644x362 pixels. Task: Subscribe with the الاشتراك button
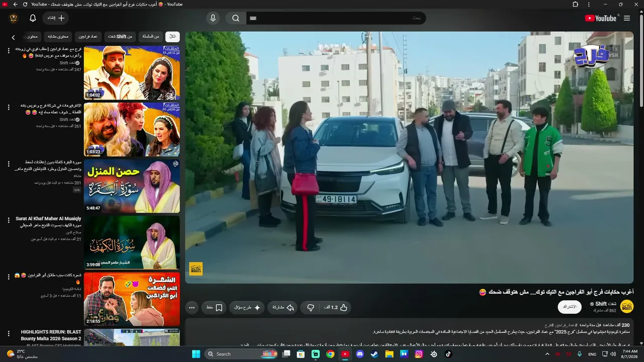click(570, 307)
